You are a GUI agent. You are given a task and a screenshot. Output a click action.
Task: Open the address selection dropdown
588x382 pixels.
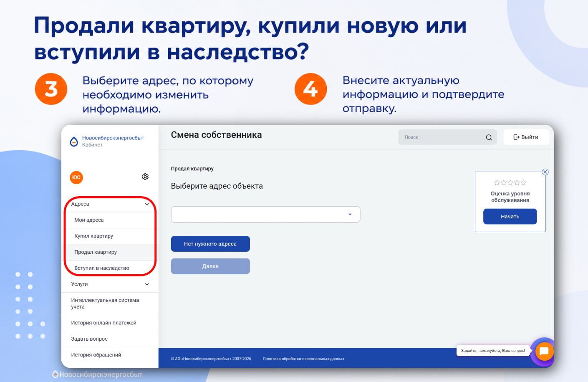point(265,214)
